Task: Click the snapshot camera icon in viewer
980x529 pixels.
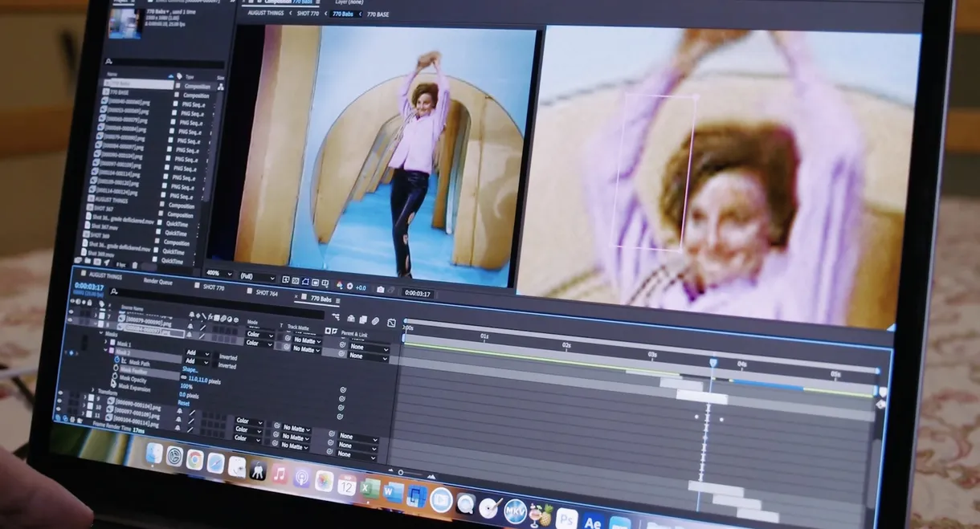Action: (381, 289)
